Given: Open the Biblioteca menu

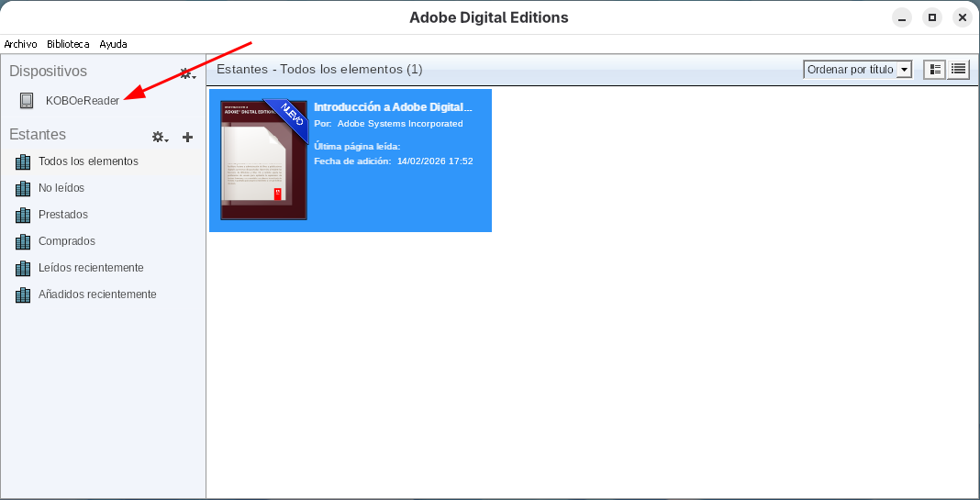Looking at the screenshot, I should point(69,44).
